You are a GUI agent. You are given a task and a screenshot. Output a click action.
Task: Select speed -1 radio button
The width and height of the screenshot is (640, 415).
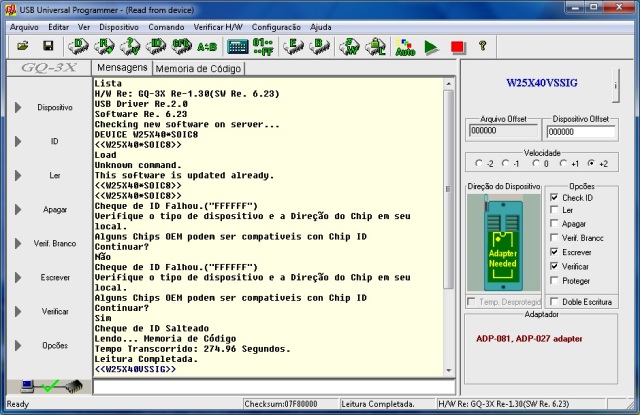click(x=505, y=163)
